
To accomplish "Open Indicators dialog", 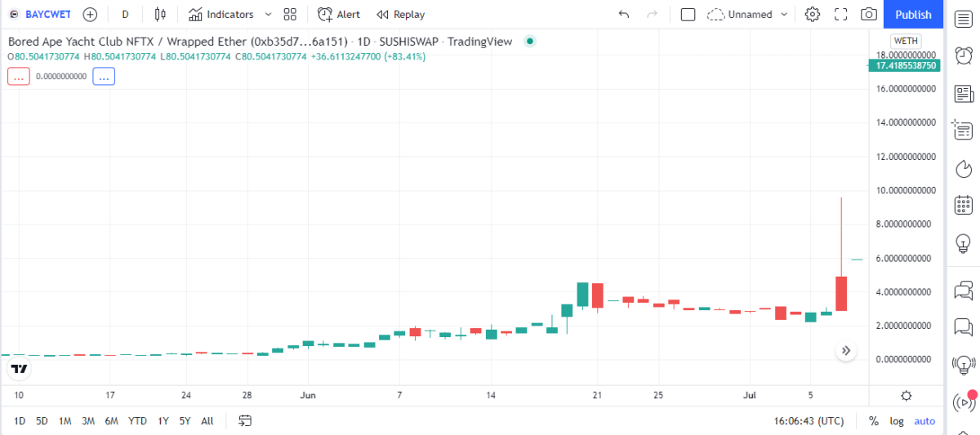I will pos(221,14).
